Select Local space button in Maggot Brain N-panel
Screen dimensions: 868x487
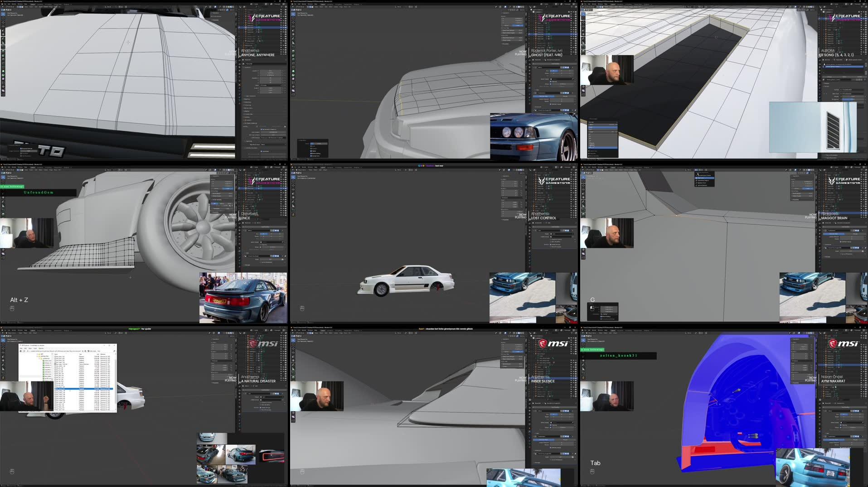pyautogui.click(x=808, y=188)
